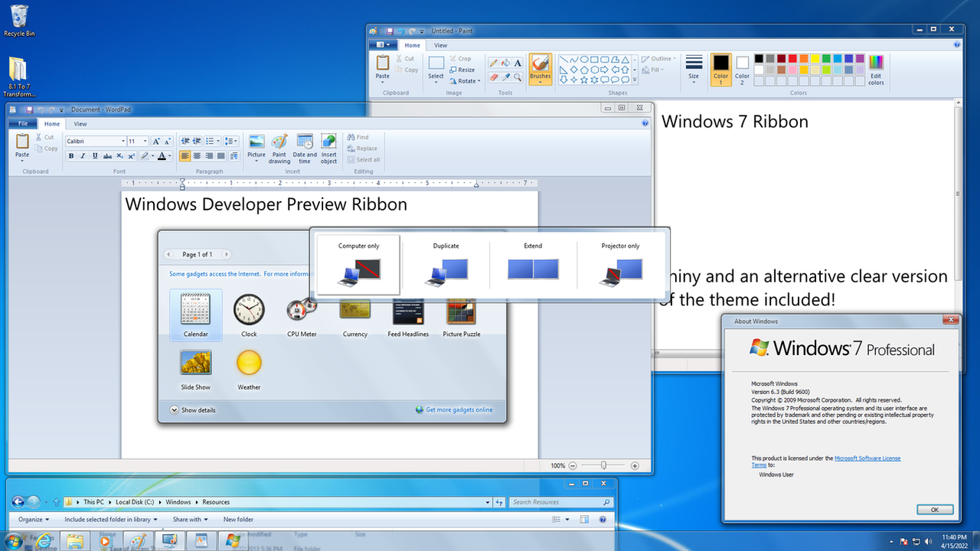
Task: Open text color dropdown arrow in WordPad
Action: (170, 156)
